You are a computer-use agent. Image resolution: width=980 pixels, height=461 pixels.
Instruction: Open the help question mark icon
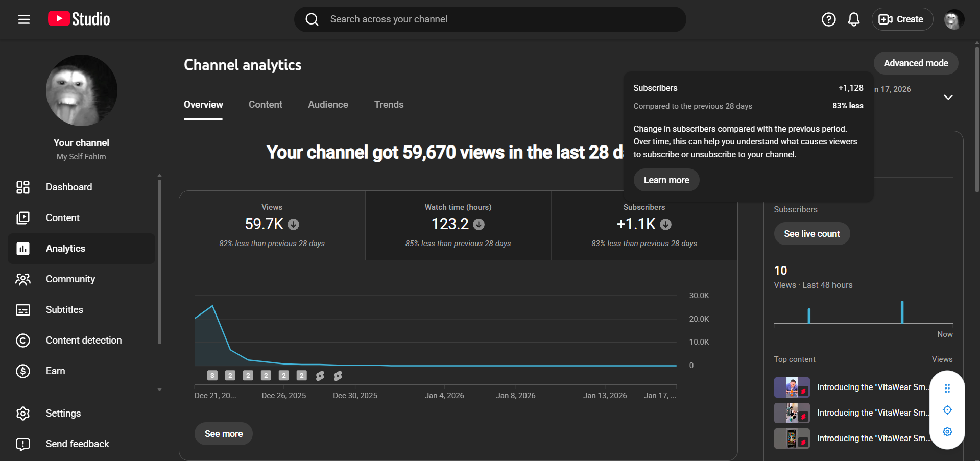828,19
